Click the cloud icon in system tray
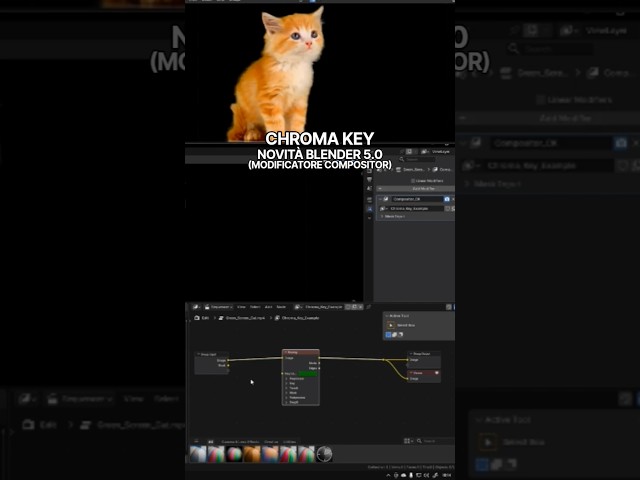 pos(404,475)
